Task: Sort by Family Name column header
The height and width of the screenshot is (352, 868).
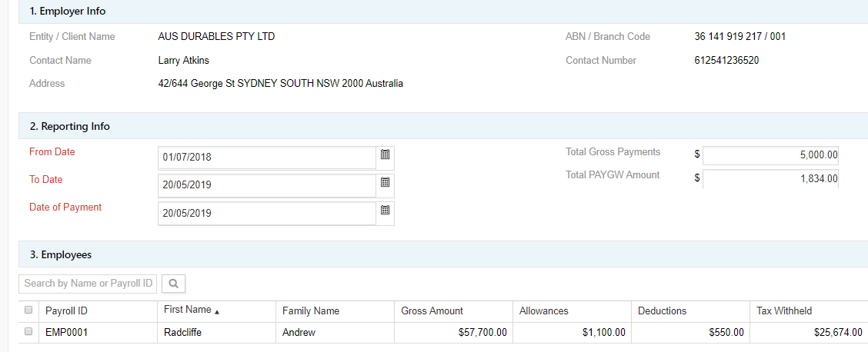Action: tap(311, 311)
